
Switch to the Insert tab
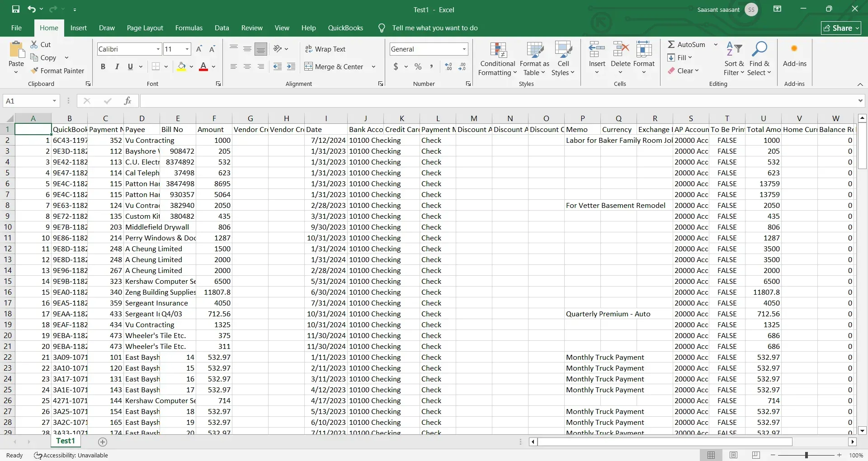click(78, 28)
